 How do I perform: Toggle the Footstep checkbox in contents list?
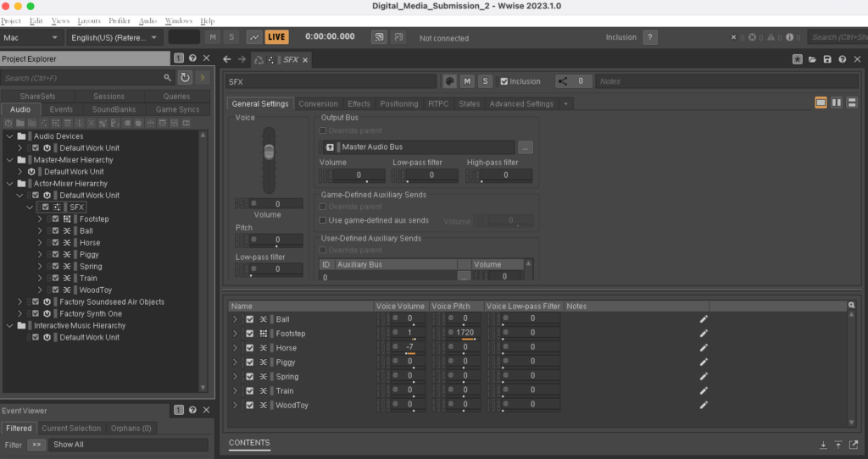point(249,334)
